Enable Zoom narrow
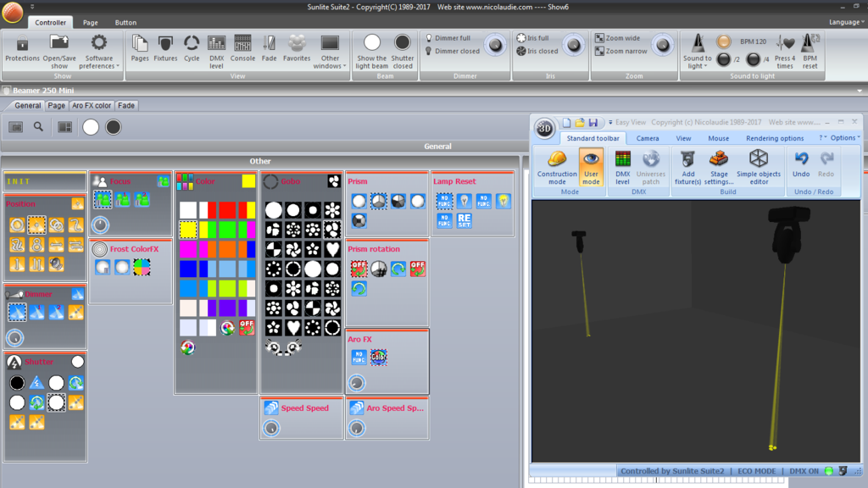 pos(621,51)
